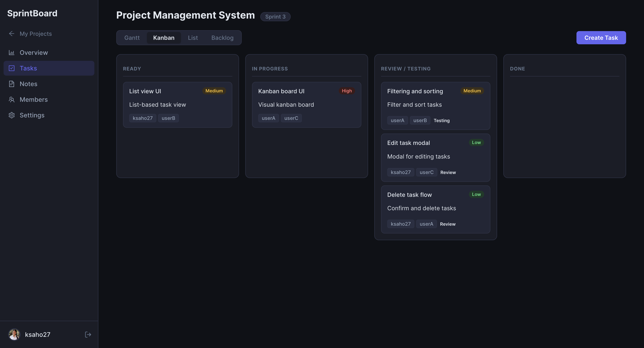Select the Tasks checkbox icon in sidebar
Image resolution: width=644 pixels, height=348 pixels.
point(12,68)
